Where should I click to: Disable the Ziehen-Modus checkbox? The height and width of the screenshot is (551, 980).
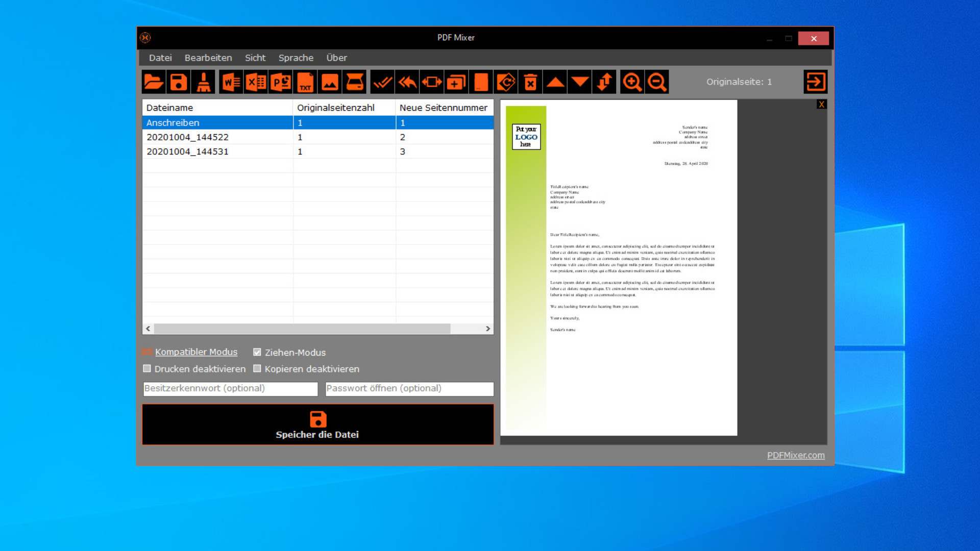click(257, 352)
